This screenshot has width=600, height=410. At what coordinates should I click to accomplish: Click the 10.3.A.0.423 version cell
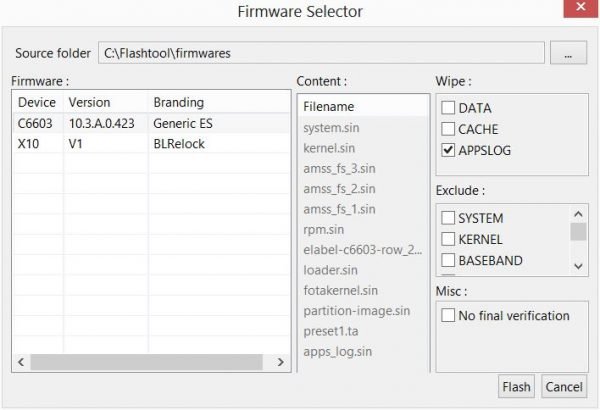102,123
